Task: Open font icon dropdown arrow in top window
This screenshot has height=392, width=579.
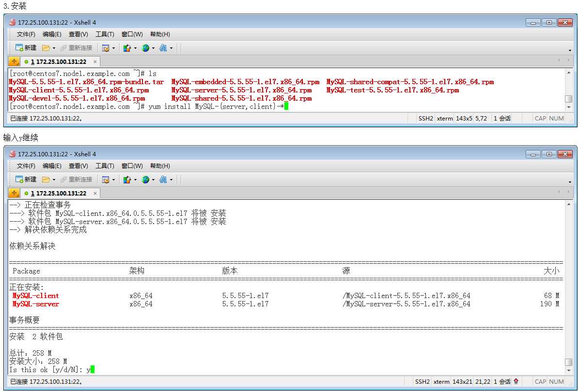Action: (171, 48)
